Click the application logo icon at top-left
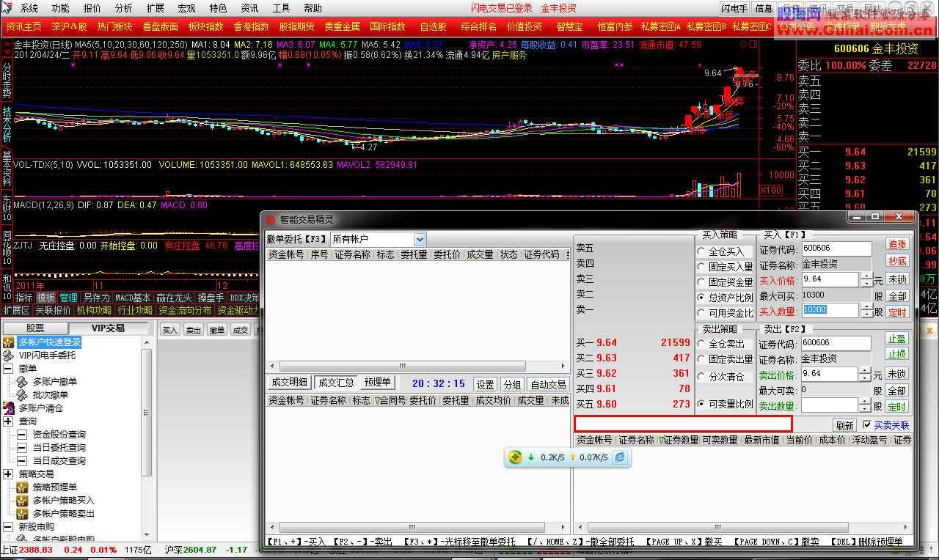The height and width of the screenshot is (560, 939). click(8, 8)
